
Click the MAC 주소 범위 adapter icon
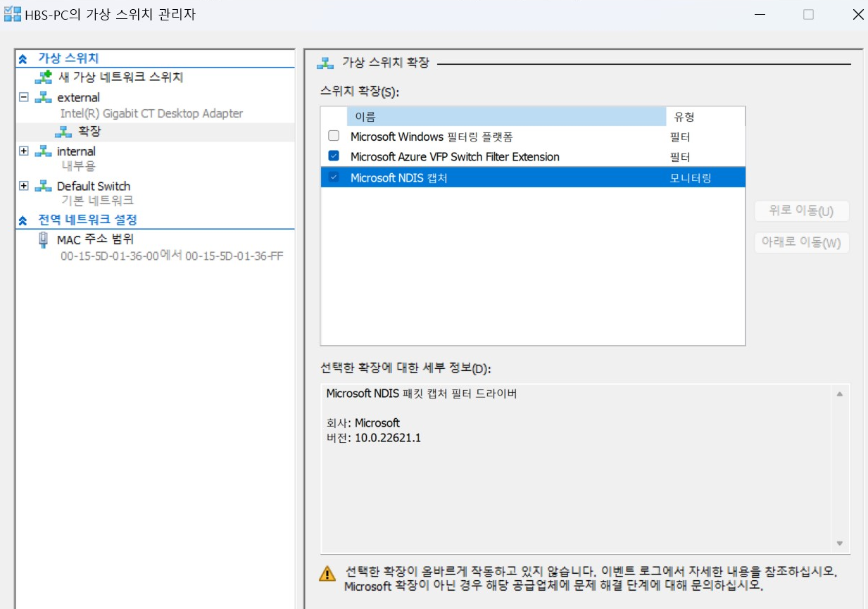tap(44, 239)
